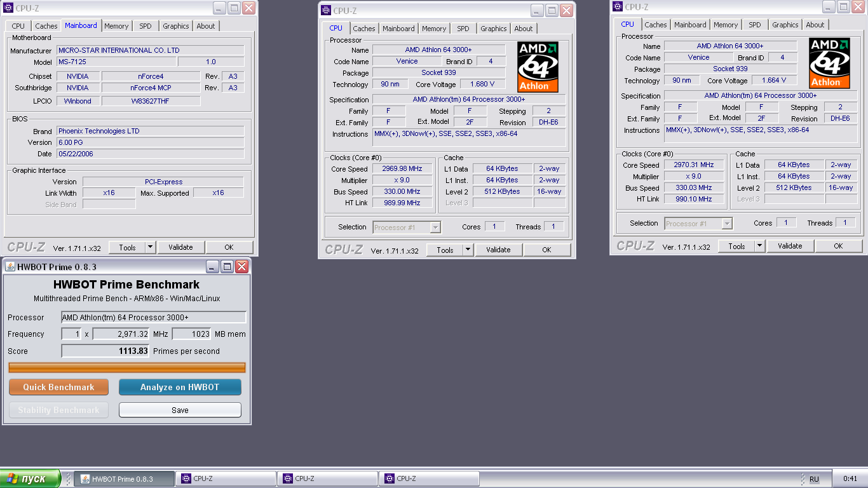
Task: Click the CPU-Z title bar icon of middle window
Action: (326, 10)
